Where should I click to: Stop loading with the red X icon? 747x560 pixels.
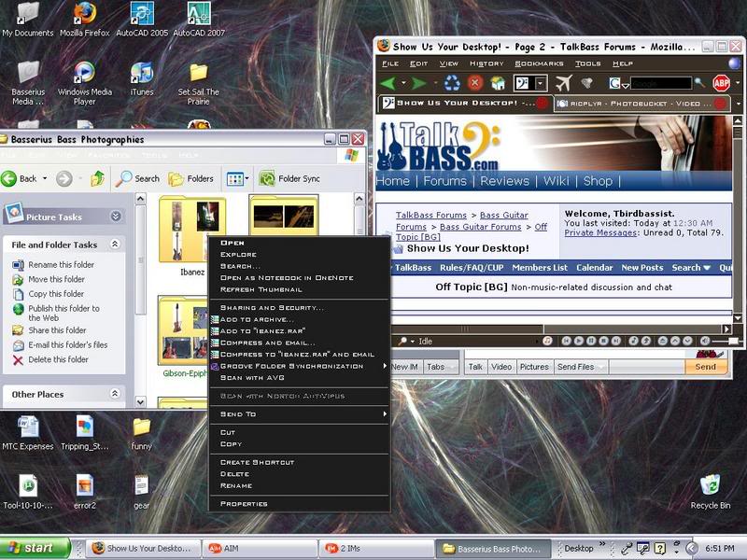pyautogui.click(x=474, y=83)
